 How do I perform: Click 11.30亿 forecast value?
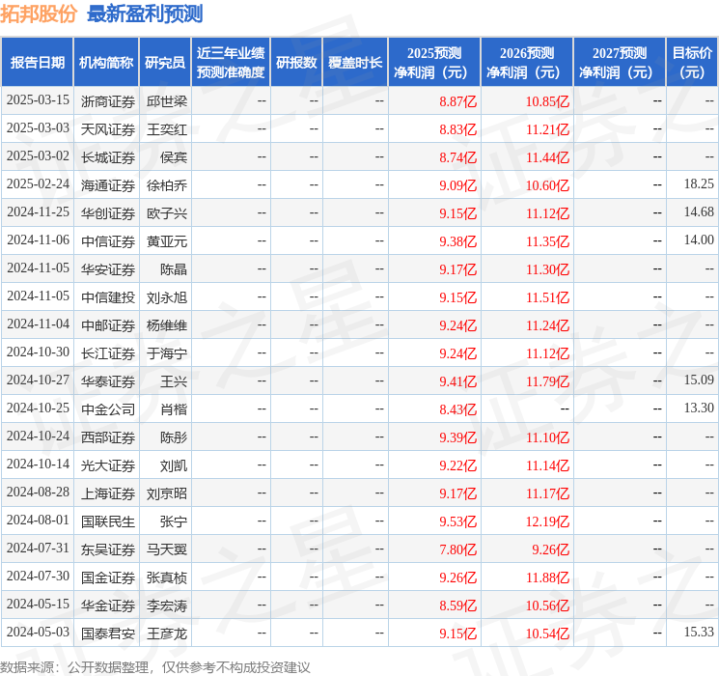coord(547,269)
